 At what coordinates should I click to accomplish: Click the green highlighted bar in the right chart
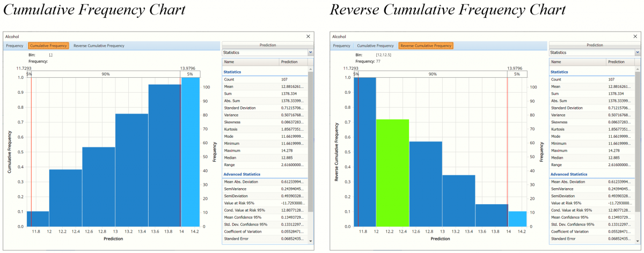392,173
